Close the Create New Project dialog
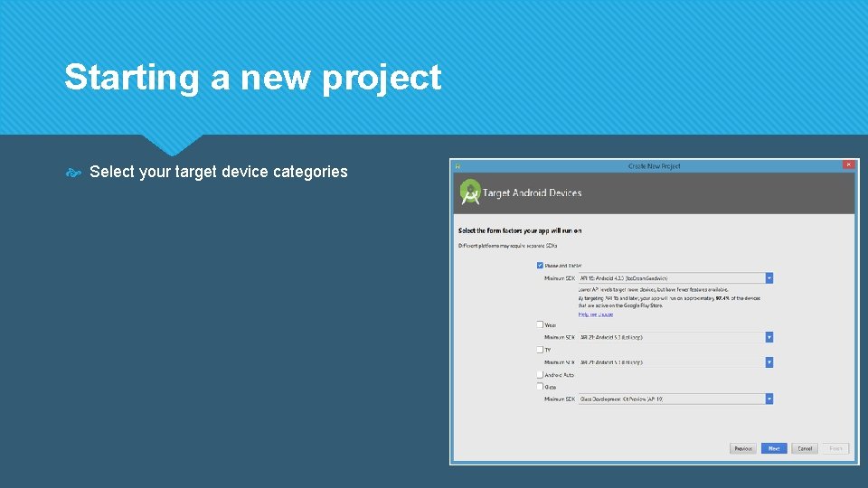This screenshot has width=868, height=488. tap(848, 164)
